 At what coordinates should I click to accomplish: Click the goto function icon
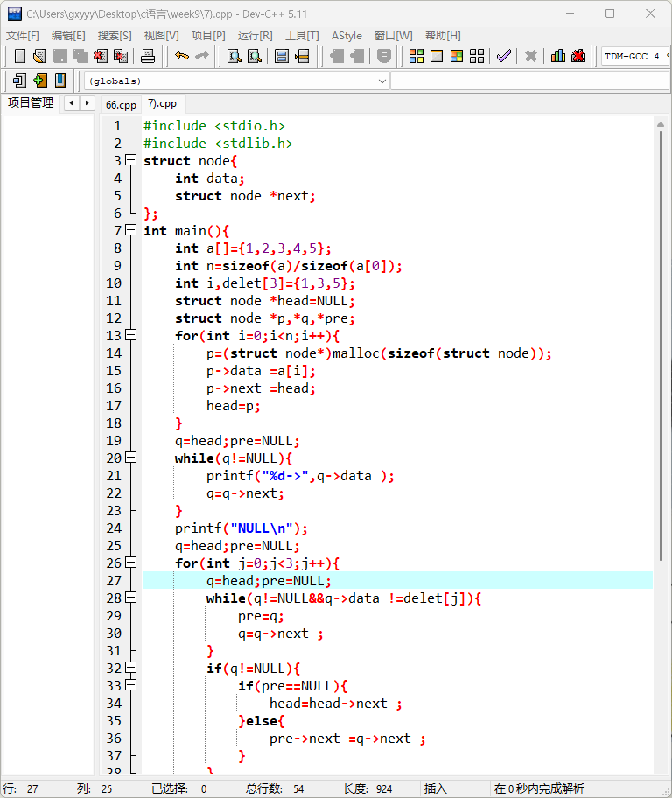point(281,56)
